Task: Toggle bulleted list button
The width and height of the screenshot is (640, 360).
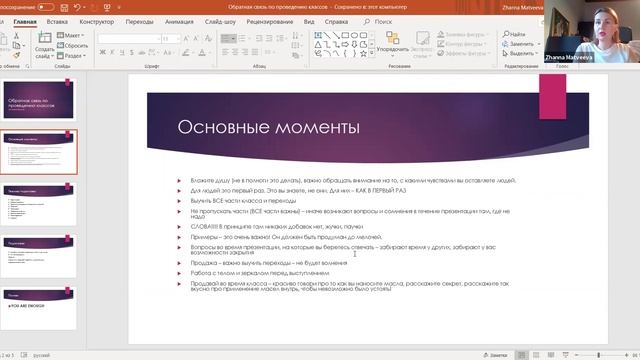Action: [228, 39]
